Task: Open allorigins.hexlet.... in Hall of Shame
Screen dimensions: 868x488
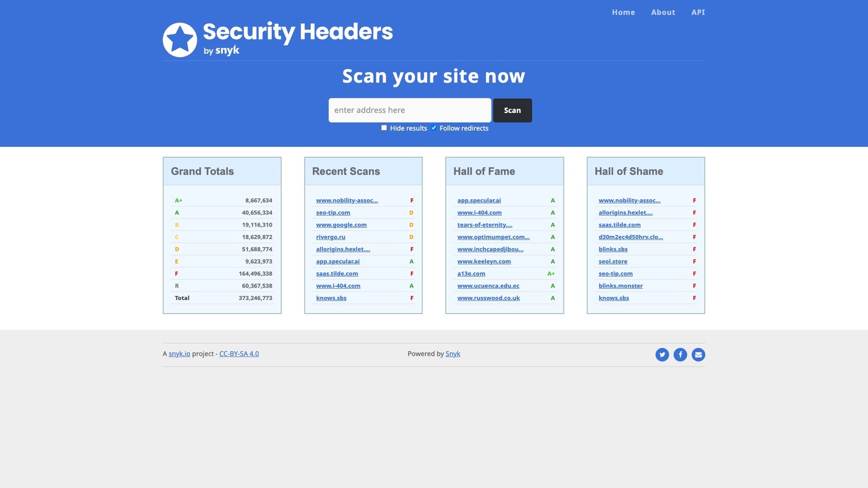Action: pos(626,213)
